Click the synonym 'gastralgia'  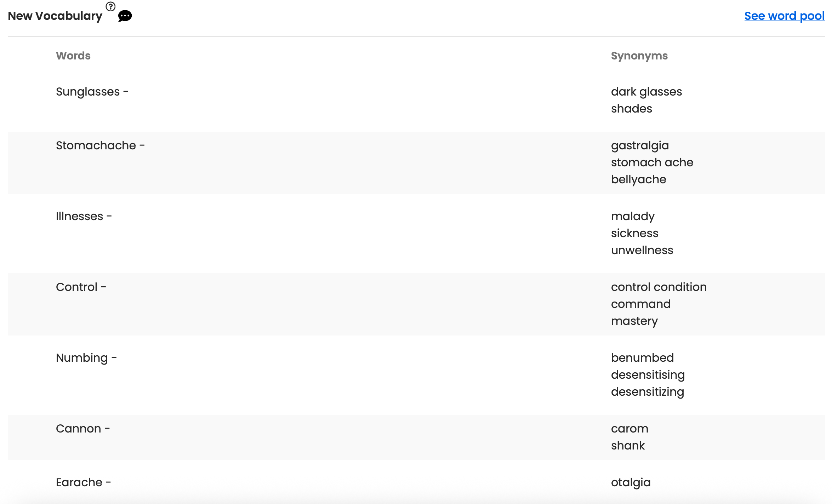tap(640, 145)
